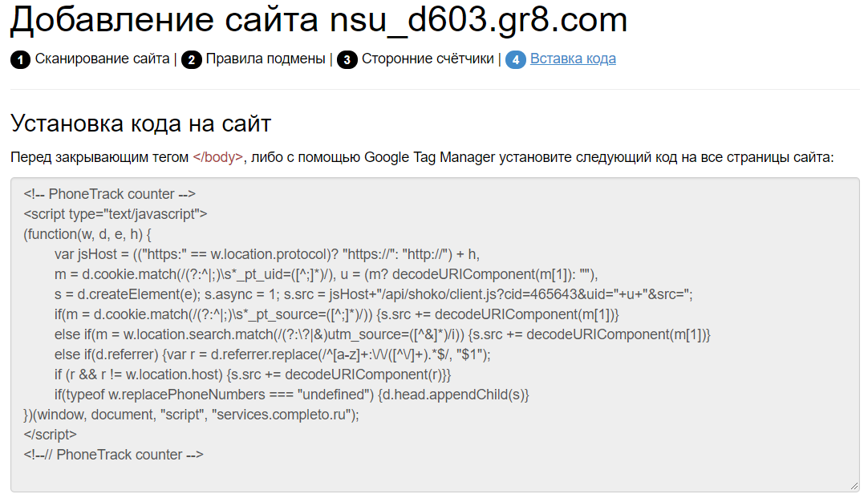Switch to the Правила подмены step
868x498 pixels.
[x=265, y=59]
